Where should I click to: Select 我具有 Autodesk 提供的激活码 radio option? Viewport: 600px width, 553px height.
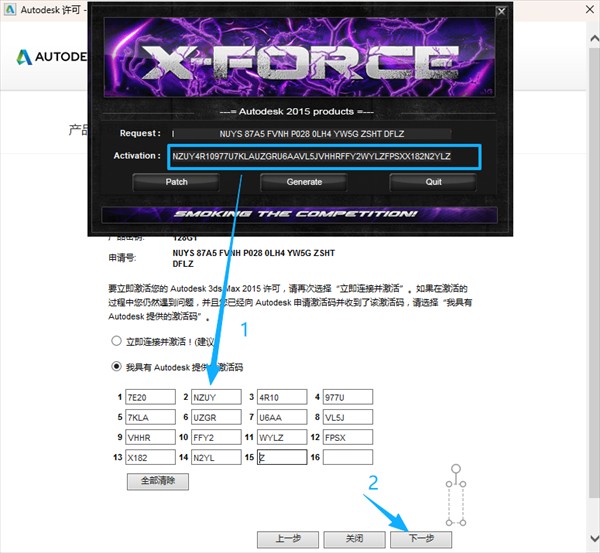click(117, 365)
